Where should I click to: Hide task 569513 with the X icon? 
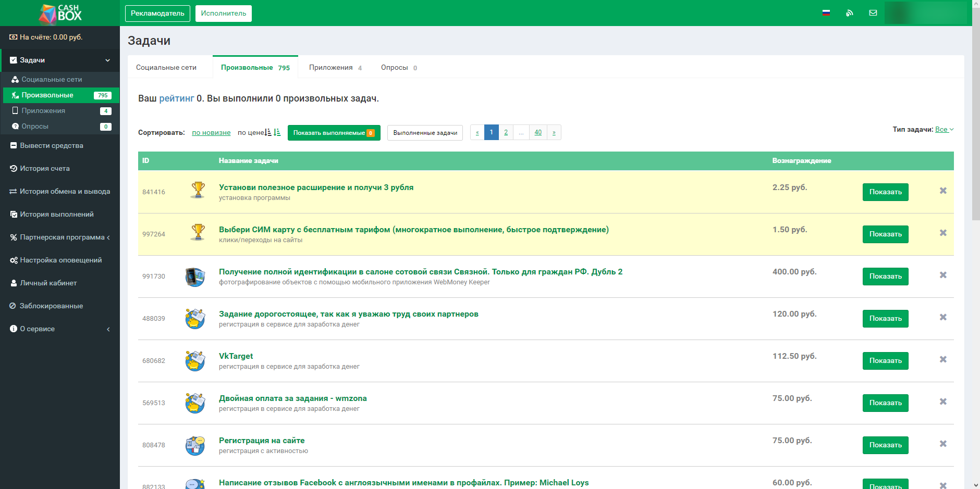[943, 402]
